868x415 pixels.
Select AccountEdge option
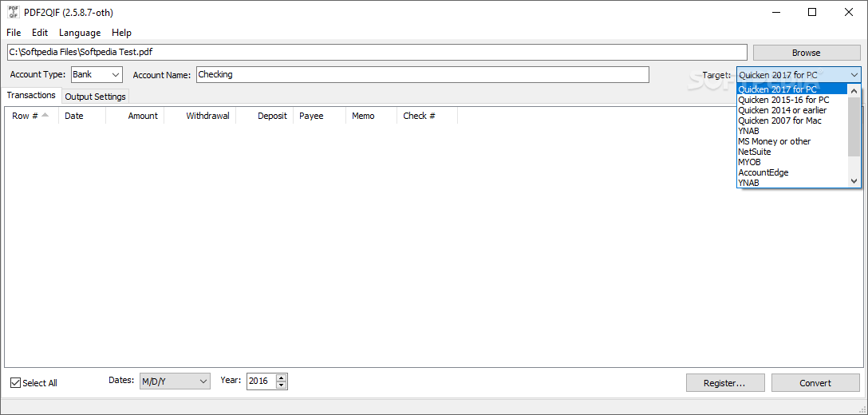792,172
